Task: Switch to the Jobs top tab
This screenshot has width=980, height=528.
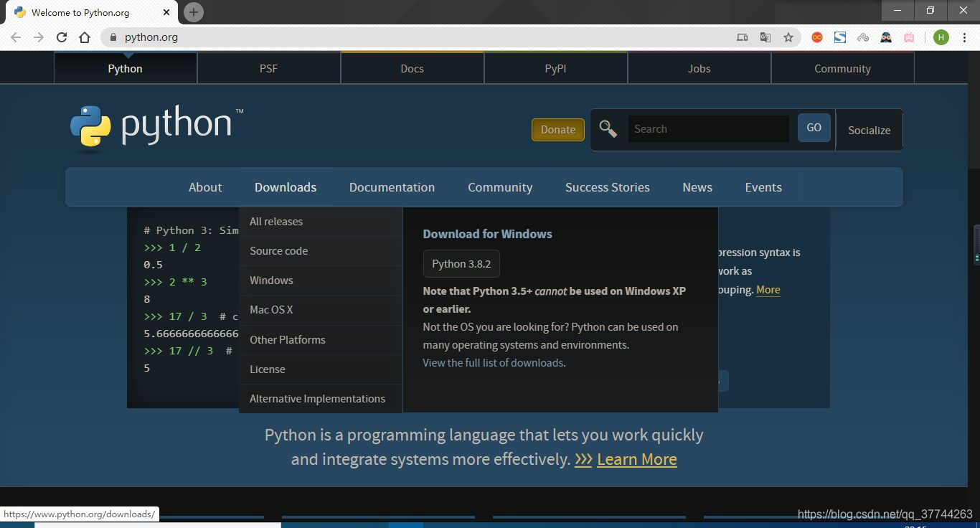Action: click(x=699, y=69)
